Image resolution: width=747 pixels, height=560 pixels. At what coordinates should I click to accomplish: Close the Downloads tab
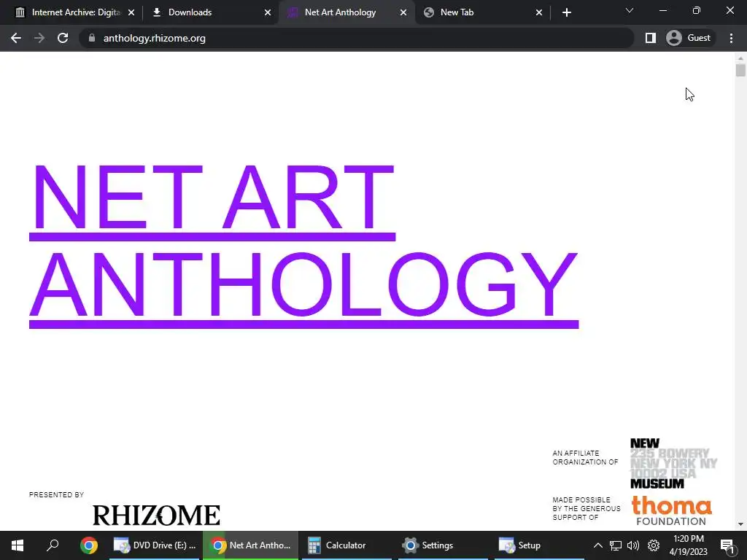pos(268,12)
